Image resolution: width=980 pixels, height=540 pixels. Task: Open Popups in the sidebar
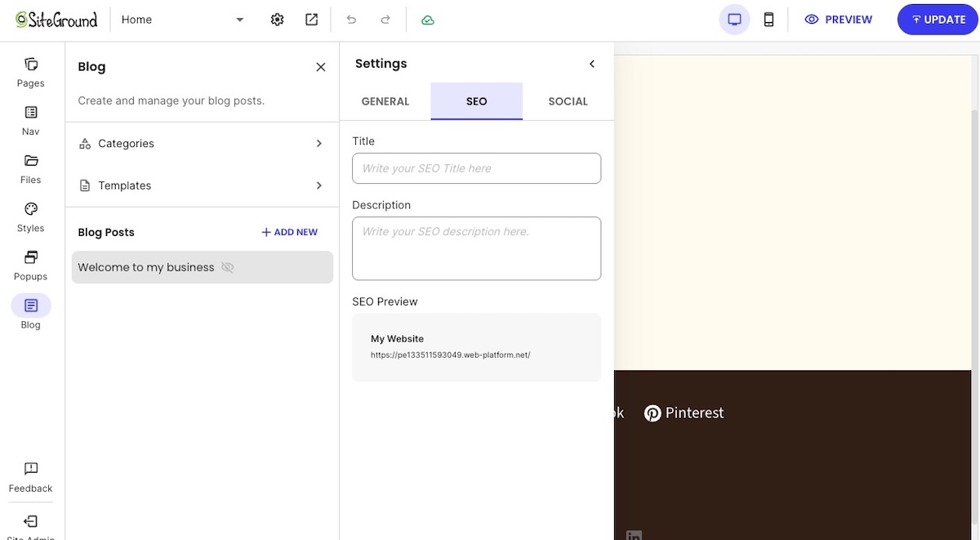(x=31, y=265)
